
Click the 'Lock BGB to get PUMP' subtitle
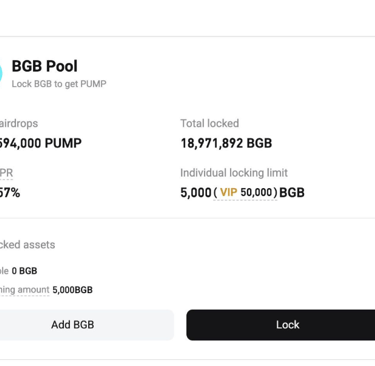point(59,84)
